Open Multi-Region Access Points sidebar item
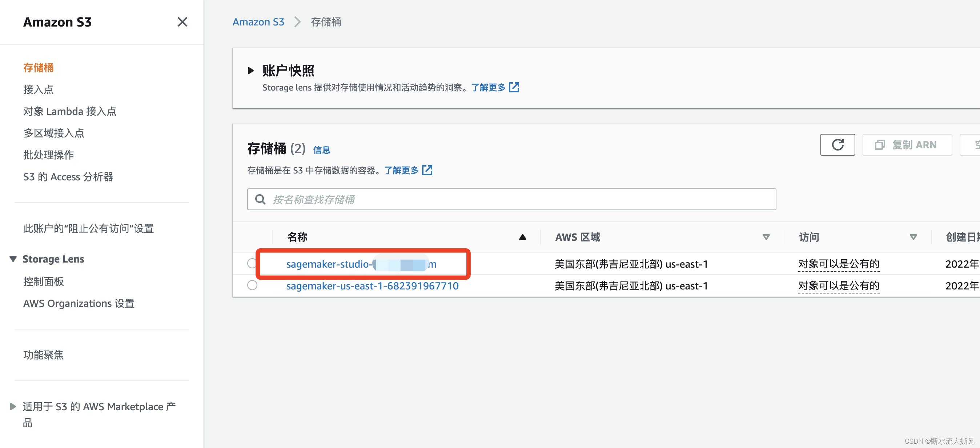 (x=54, y=133)
